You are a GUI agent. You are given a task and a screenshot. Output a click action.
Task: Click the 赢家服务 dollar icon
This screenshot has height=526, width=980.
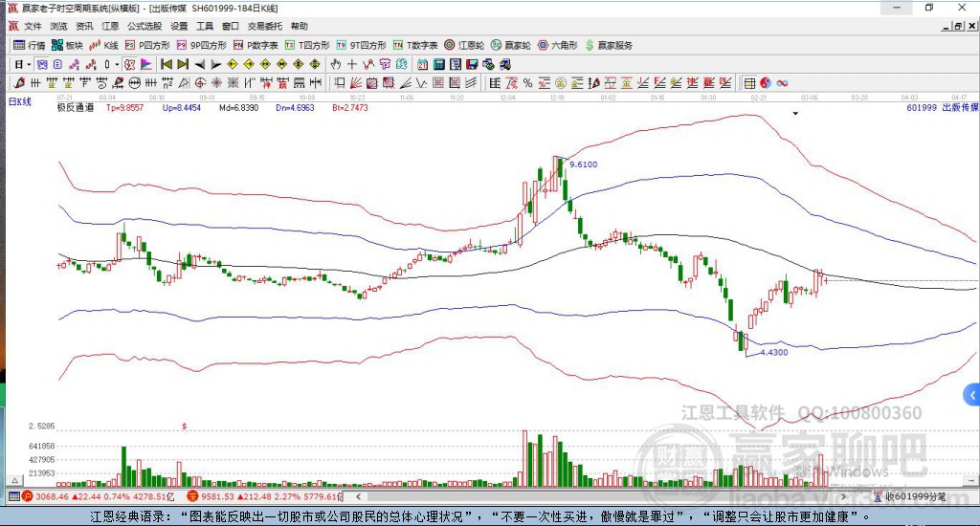[x=590, y=45]
